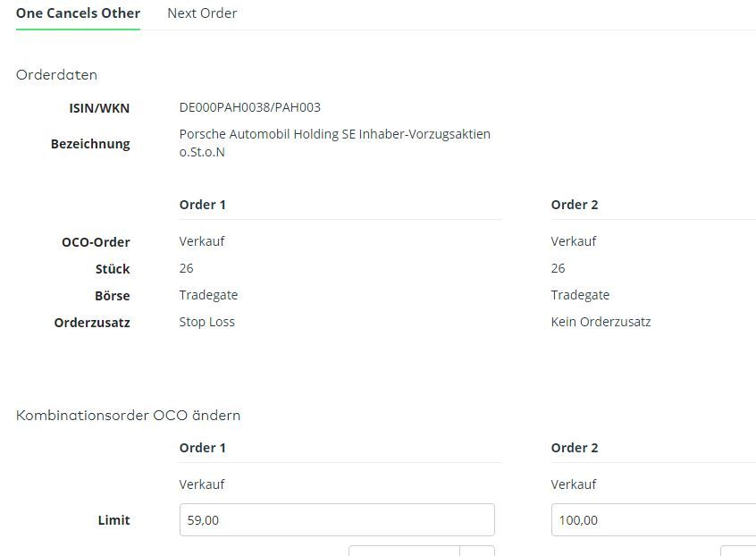Click the wide cut-off box beneath Order 1 Limit
The width and height of the screenshot is (756, 556).
click(404, 551)
